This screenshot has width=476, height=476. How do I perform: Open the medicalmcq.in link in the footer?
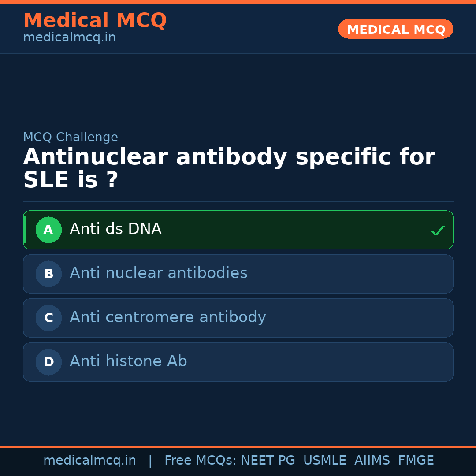point(89,461)
